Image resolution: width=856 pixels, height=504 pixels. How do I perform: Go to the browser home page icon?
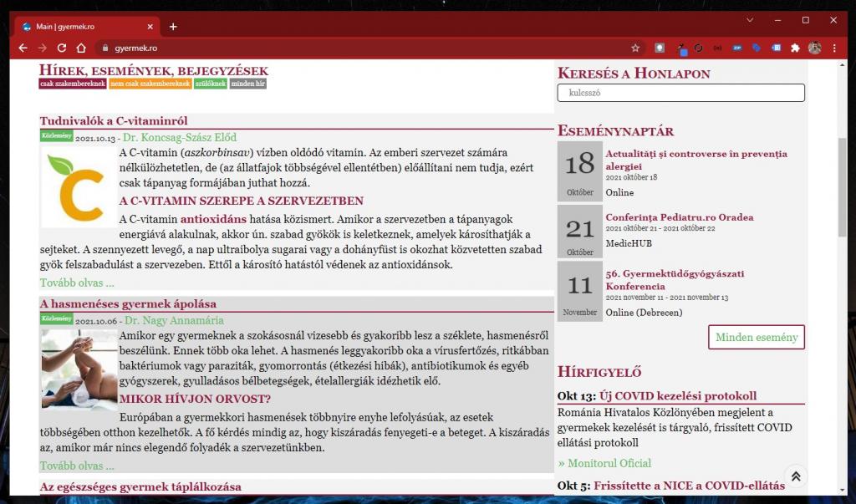coord(81,48)
